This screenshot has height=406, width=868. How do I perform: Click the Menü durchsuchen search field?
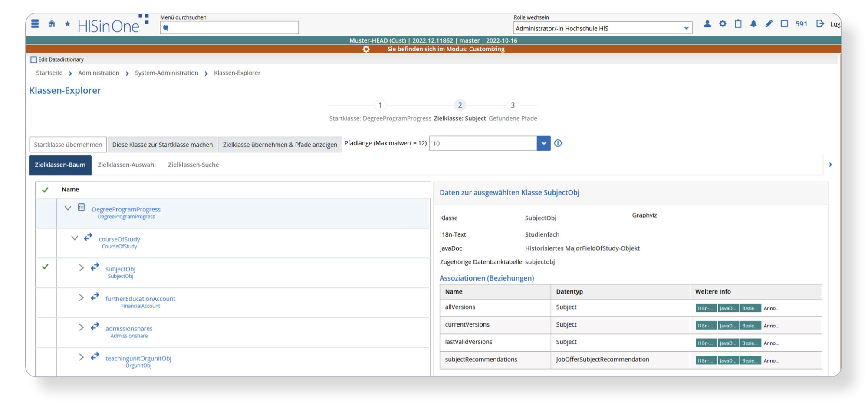229,28
